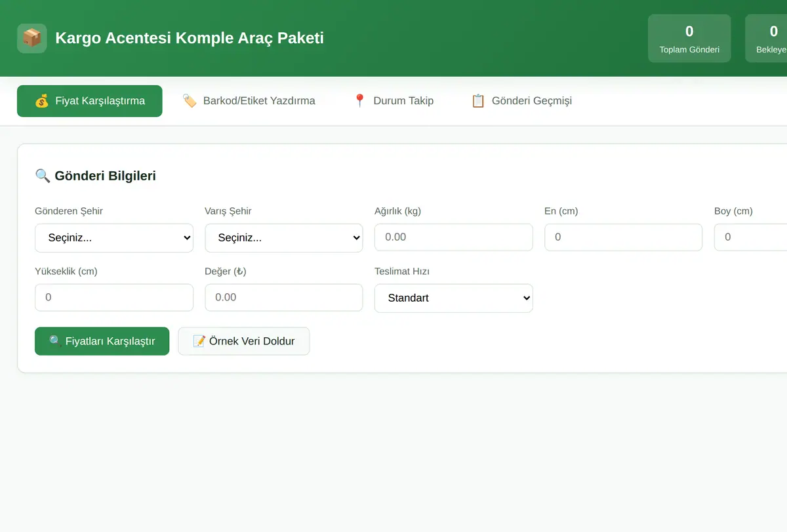This screenshot has height=532, width=787.
Task: Go to the Durum Takip tab
Action: coord(393,101)
